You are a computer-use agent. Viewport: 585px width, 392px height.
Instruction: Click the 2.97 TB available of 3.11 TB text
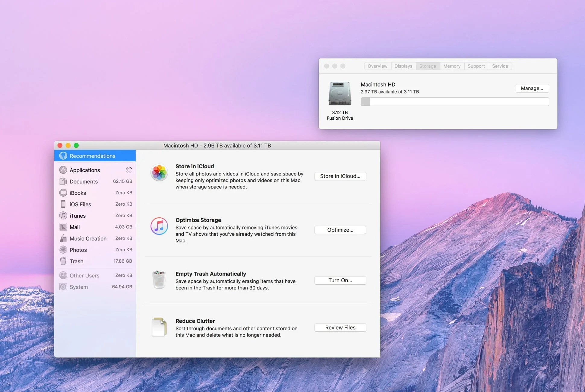click(390, 92)
